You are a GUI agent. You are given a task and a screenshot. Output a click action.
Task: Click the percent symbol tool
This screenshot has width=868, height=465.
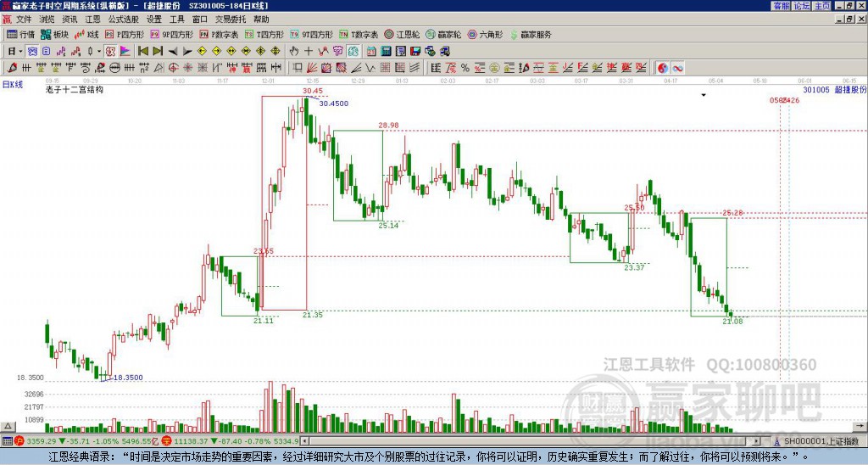(x=465, y=68)
